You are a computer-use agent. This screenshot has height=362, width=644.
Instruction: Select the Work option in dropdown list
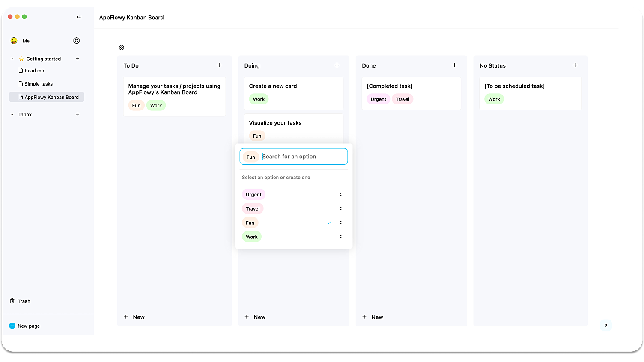[252, 237]
